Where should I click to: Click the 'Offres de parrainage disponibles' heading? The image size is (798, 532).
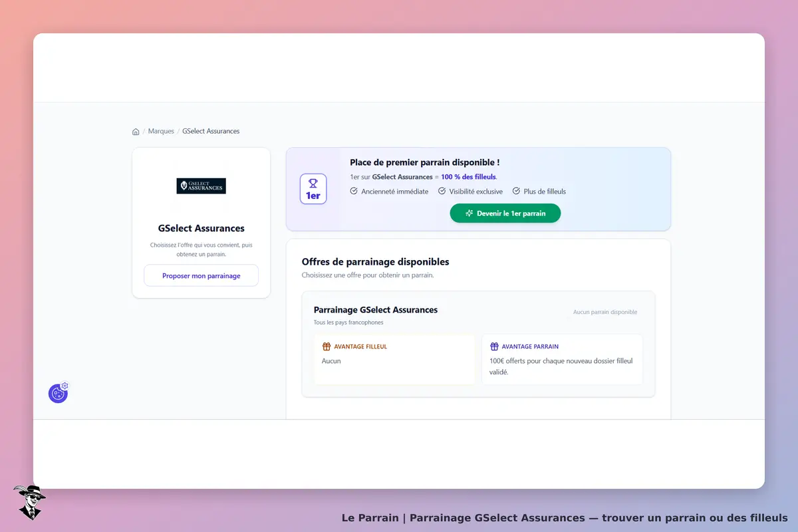[376, 262]
